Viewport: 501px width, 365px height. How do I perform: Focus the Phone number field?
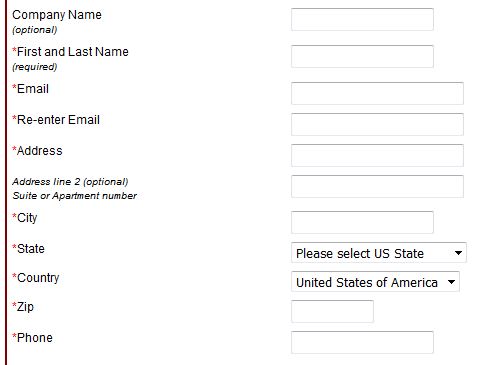(362, 342)
